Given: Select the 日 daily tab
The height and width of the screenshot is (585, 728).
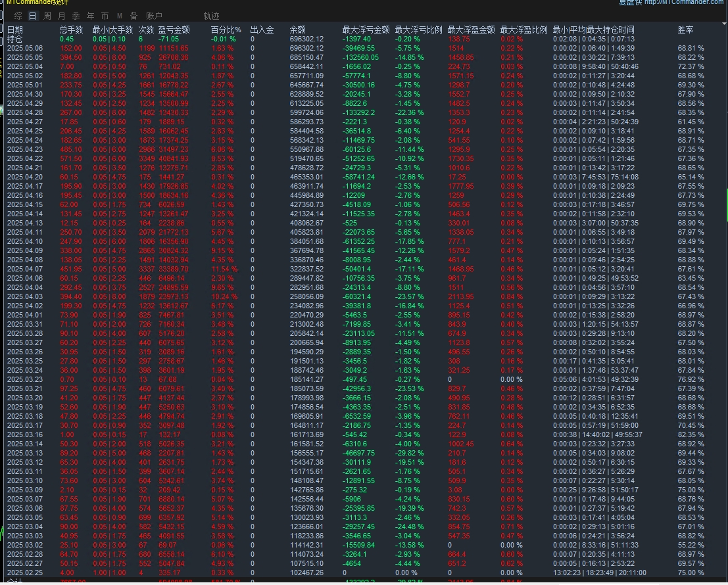Looking at the screenshot, I should [32, 16].
